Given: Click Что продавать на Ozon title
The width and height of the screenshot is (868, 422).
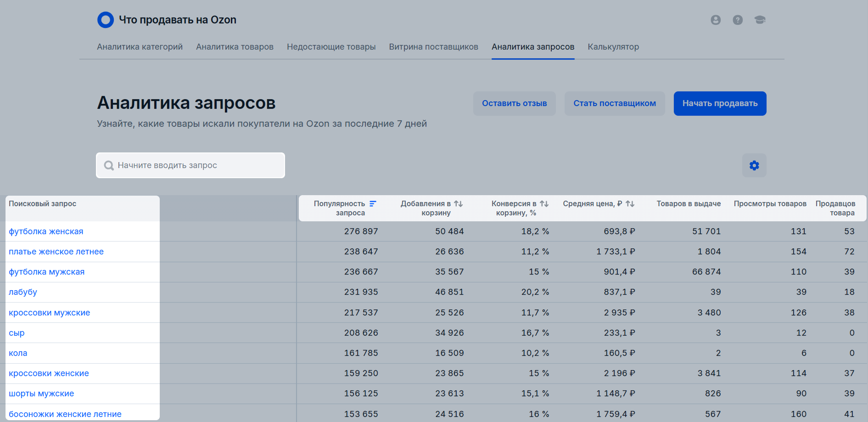Looking at the screenshot, I should click(x=178, y=20).
